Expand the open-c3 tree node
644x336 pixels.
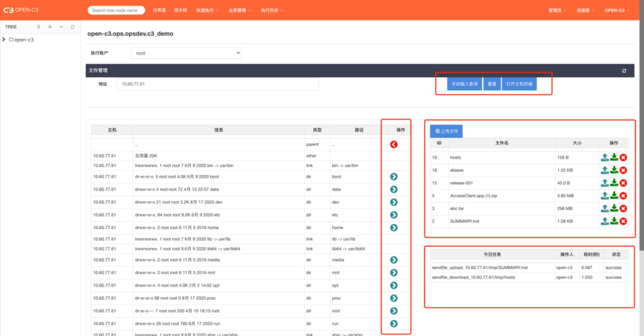4,39
